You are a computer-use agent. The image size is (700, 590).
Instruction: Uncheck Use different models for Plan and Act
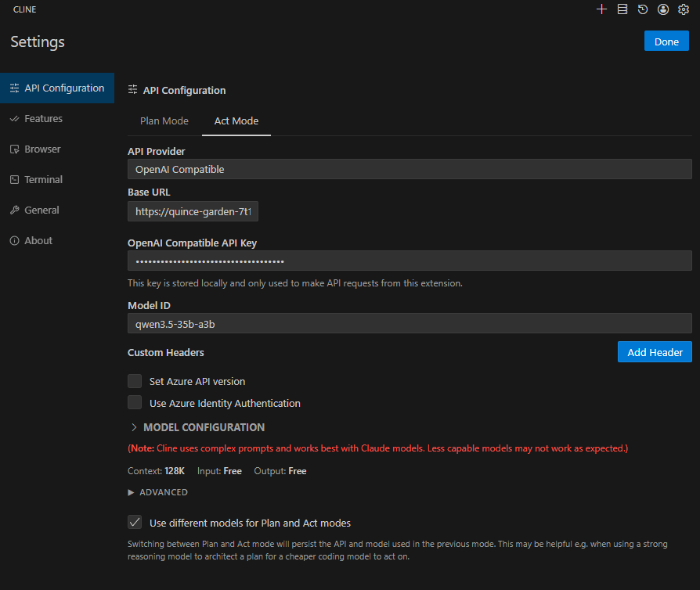tap(135, 522)
